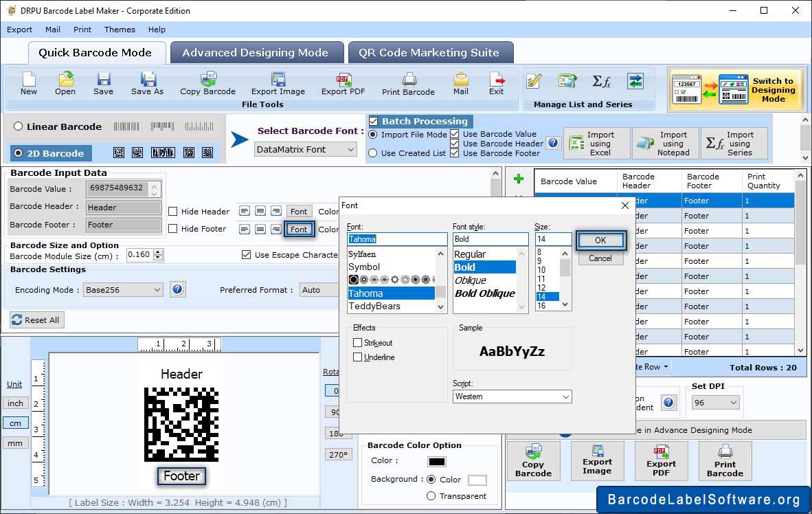This screenshot has width=812, height=514.
Task: Switch to Advanced Designing Mode tab
Action: coord(256,52)
